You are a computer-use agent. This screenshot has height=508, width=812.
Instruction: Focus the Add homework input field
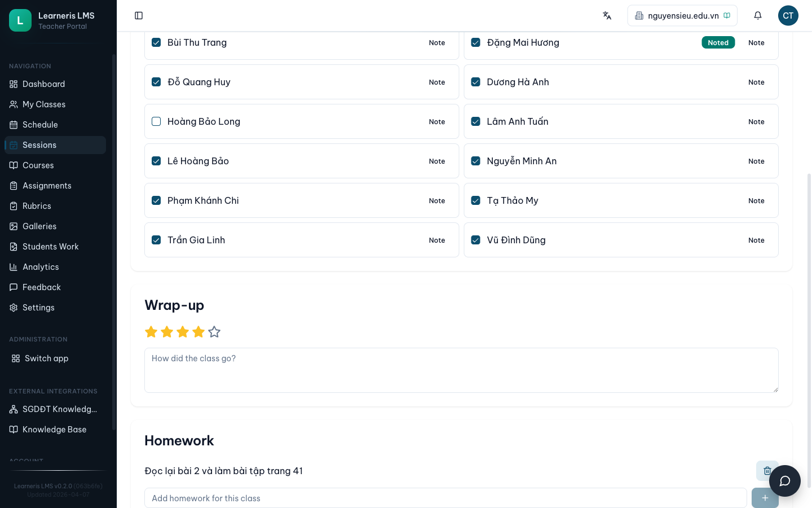[445, 498]
